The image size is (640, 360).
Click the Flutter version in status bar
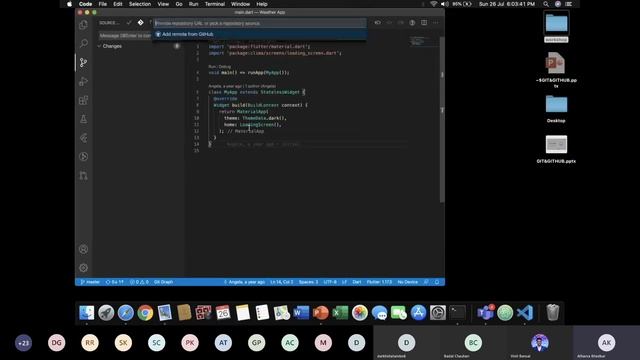379,282
